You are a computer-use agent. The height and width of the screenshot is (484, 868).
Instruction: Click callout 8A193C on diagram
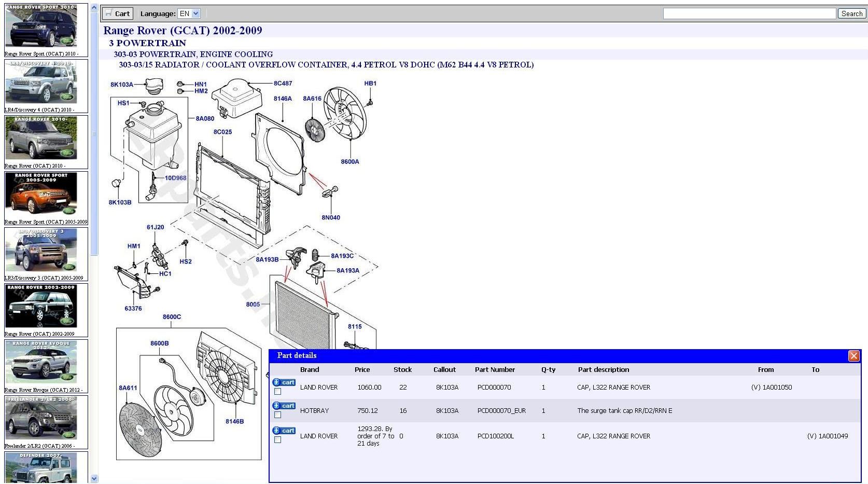pos(342,256)
